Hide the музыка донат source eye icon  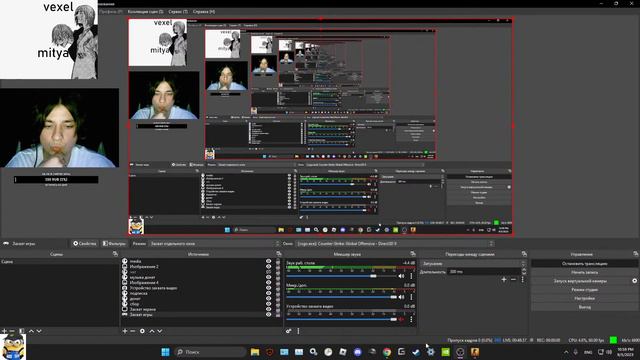click(x=269, y=277)
